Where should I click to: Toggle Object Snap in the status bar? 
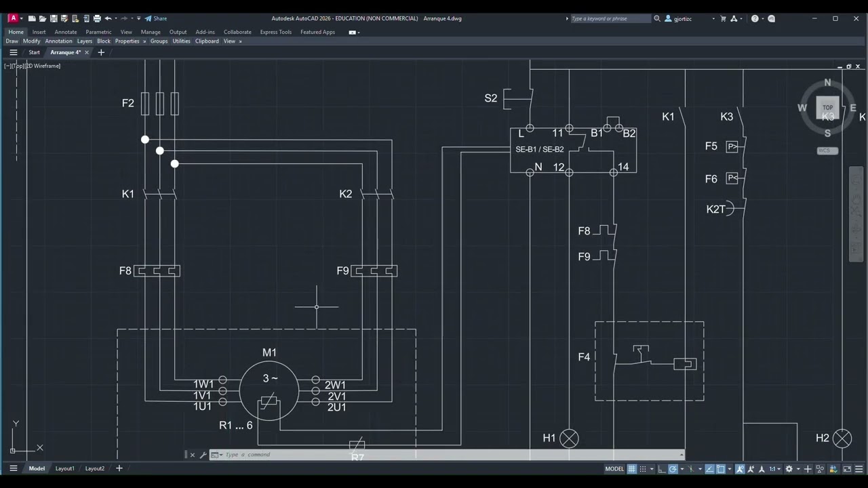pos(721,469)
